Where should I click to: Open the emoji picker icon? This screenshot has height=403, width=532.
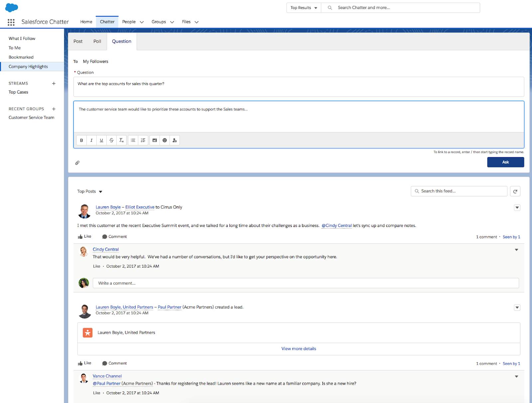165,140
